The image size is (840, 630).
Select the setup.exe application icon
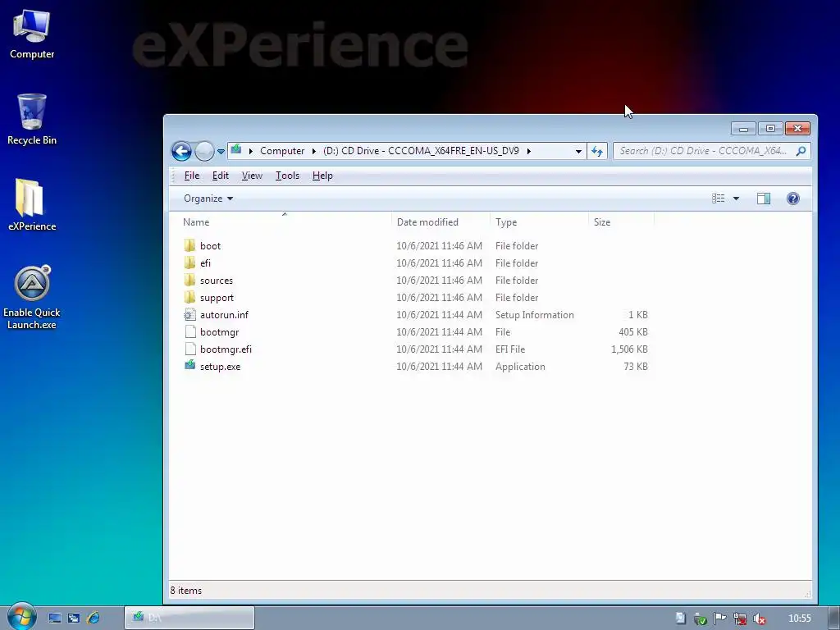click(x=189, y=366)
